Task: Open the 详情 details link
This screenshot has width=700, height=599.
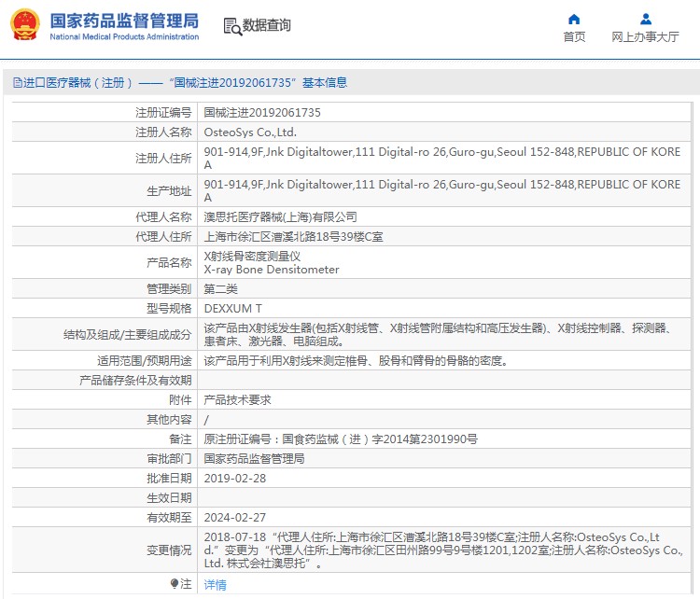Action: 216,584
